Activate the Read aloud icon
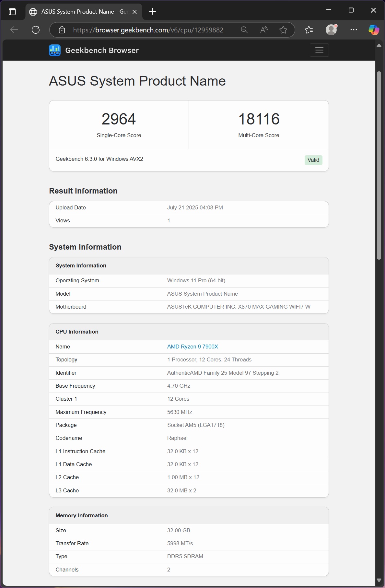385x588 pixels. click(264, 30)
